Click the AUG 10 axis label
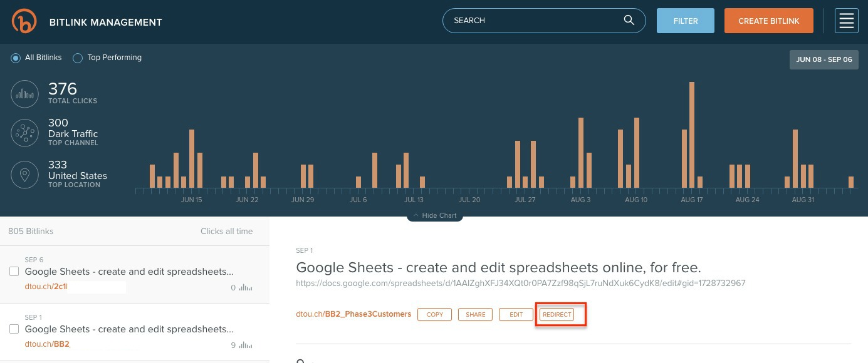Viewport: 868px width, 363px height. point(636,200)
